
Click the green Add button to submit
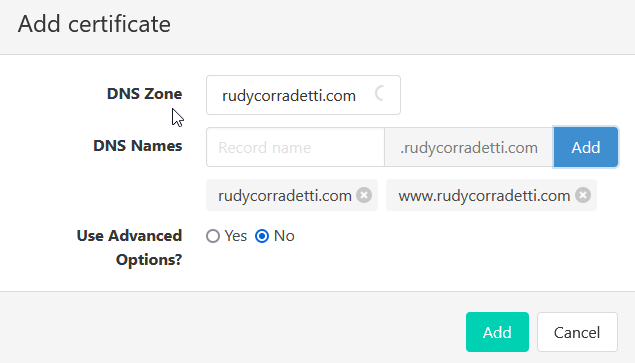pyautogui.click(x=497, y=332)
